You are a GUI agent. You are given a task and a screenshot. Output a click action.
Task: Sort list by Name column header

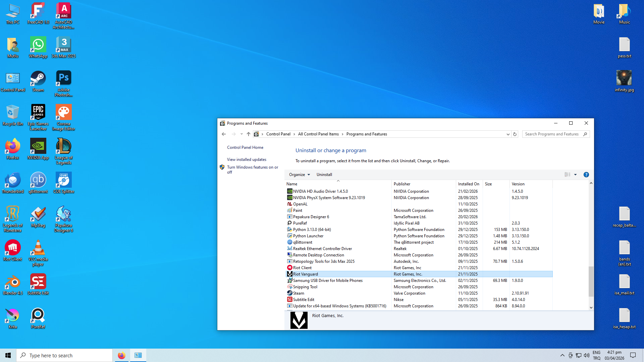[338, 184]
